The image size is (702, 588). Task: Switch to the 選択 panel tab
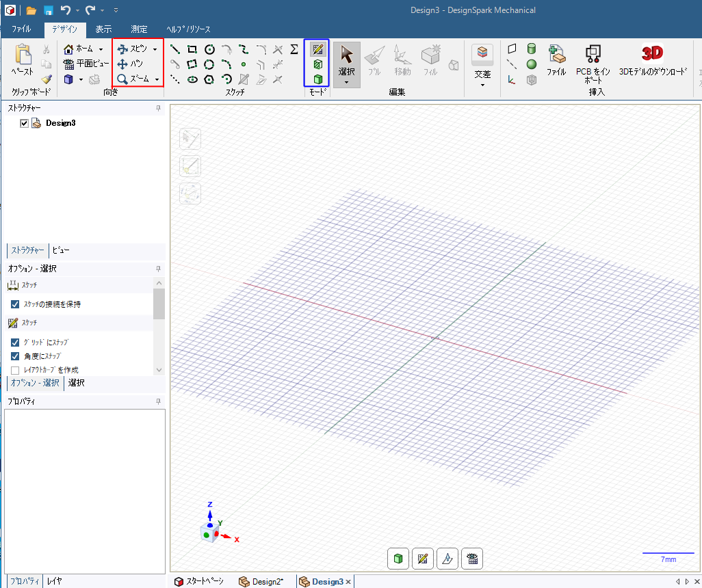pyautogui.click(x=76, y=383)
